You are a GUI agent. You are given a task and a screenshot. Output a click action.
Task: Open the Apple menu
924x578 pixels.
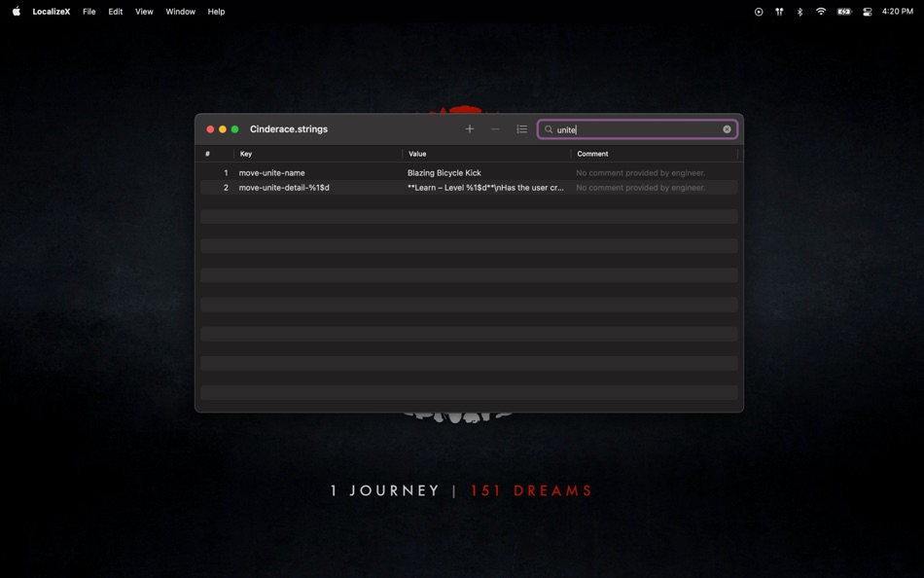click(16, 12)
